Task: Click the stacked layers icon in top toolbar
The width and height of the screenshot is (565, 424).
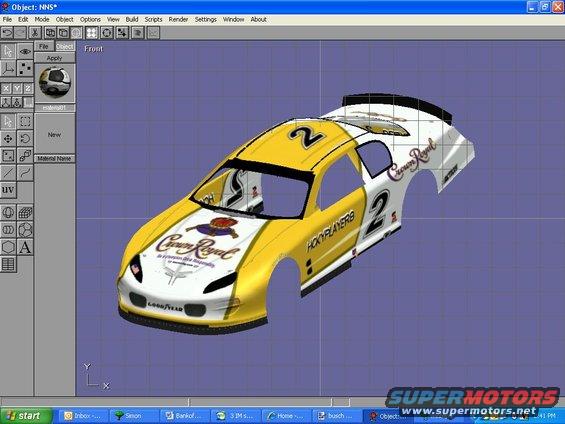Action: click(x=138, y=33)
